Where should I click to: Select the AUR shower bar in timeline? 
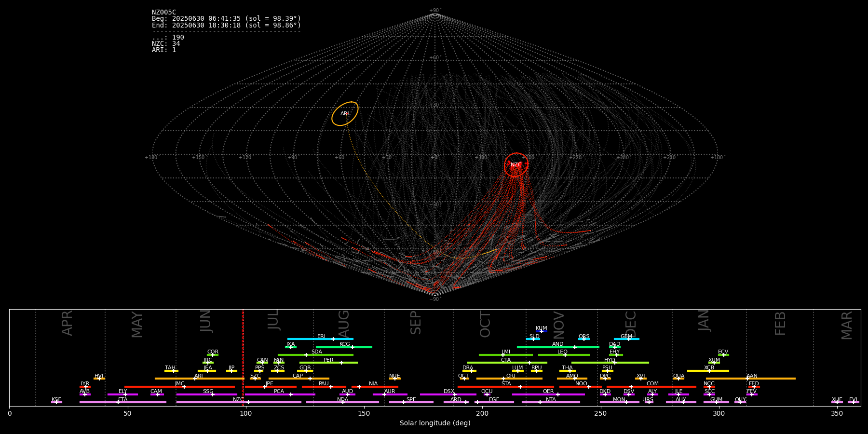coord(390,394)
